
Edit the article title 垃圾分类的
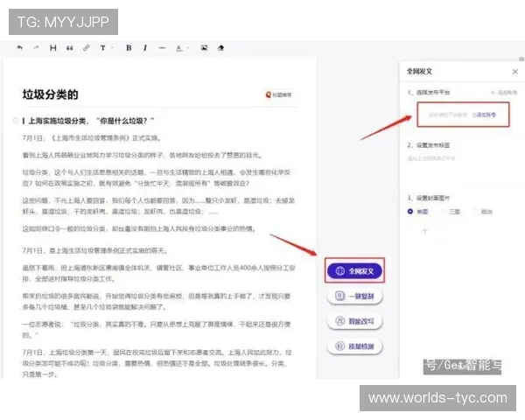click(50, 94)
